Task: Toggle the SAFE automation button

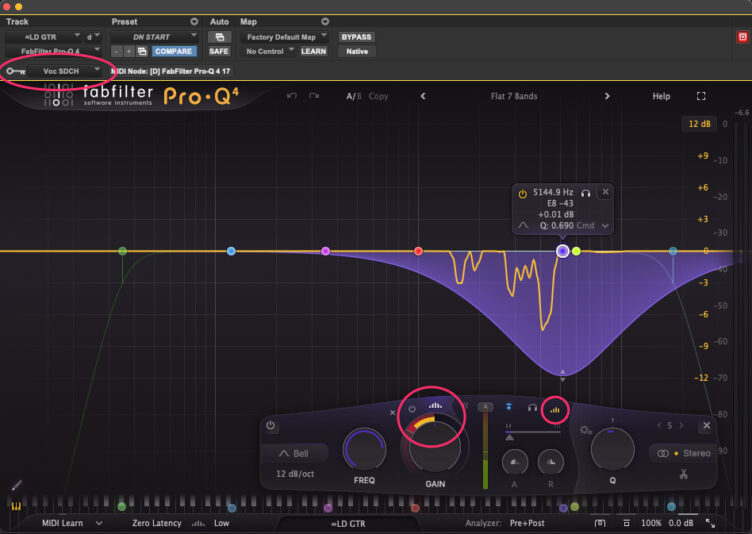Action: pyautogui.click(x=219, y=51)
